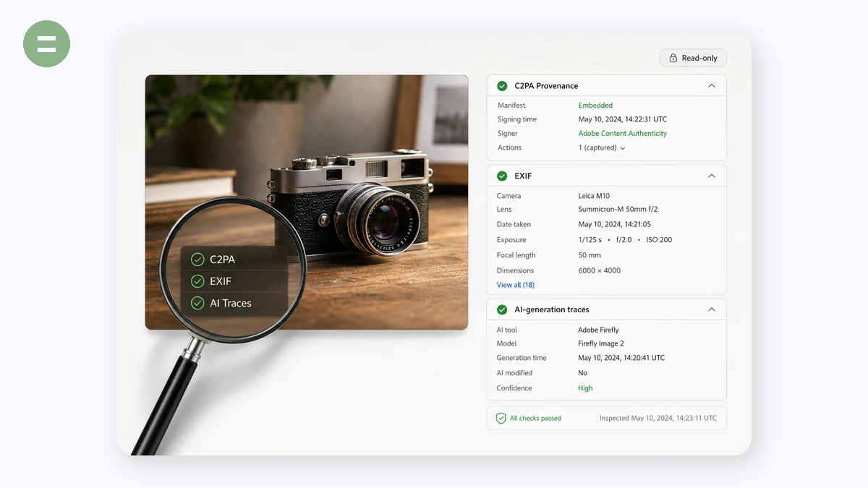Click the AI modified No value
This screenshot has height=488, width=868.
pos(582,373)
